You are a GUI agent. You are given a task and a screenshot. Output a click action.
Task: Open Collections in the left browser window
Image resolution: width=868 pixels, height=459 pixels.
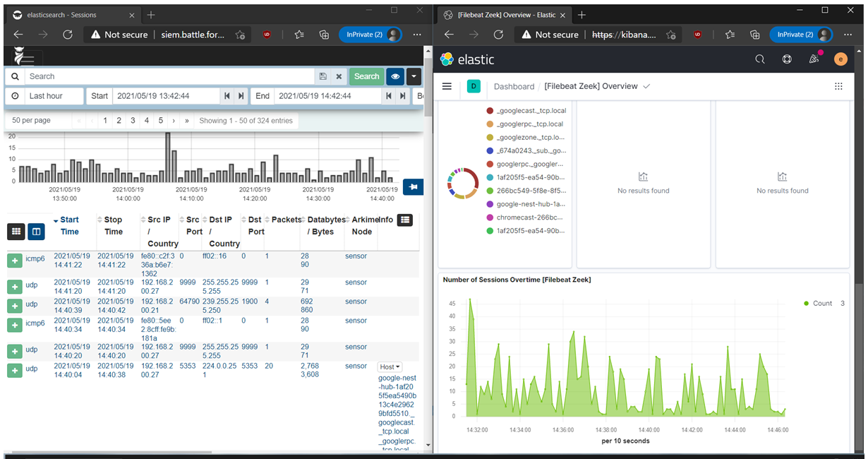(x=324, y=35)
